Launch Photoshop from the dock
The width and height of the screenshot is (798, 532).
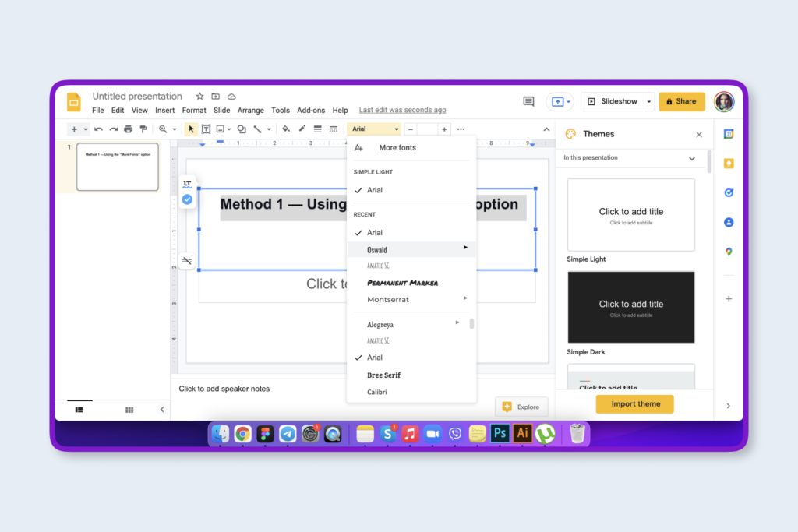point(500,434)
